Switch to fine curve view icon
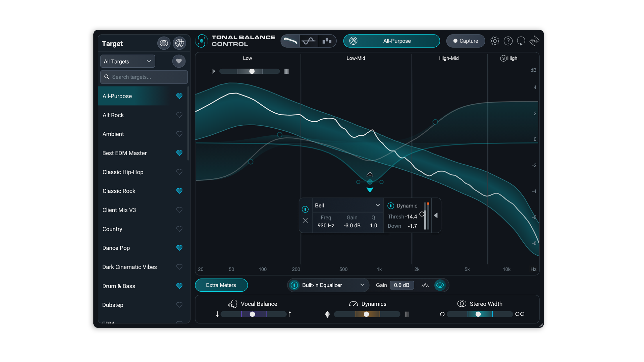Viewport: 644px width, 362px height. click(308, 41)
